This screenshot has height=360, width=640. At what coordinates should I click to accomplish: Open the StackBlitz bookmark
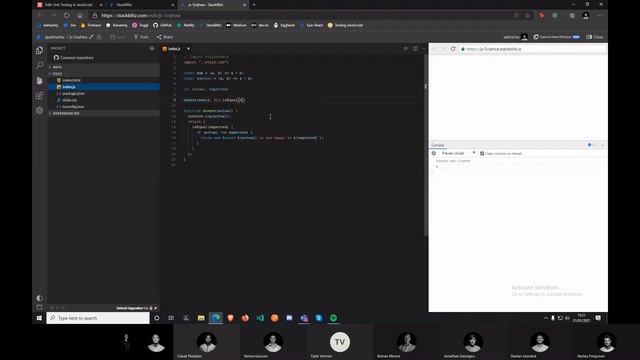point(211,25)
